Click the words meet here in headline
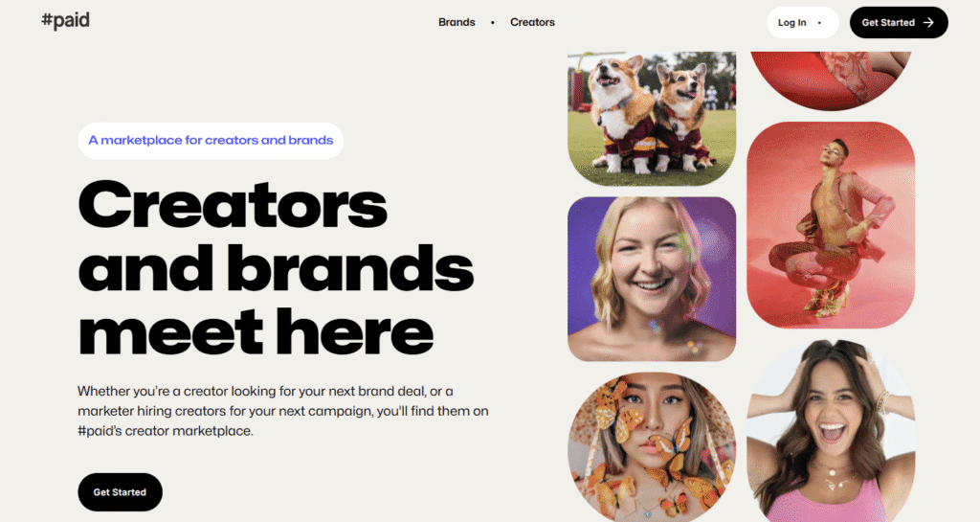The height and width of the screenshot is (522, 980). click(256, 332)
